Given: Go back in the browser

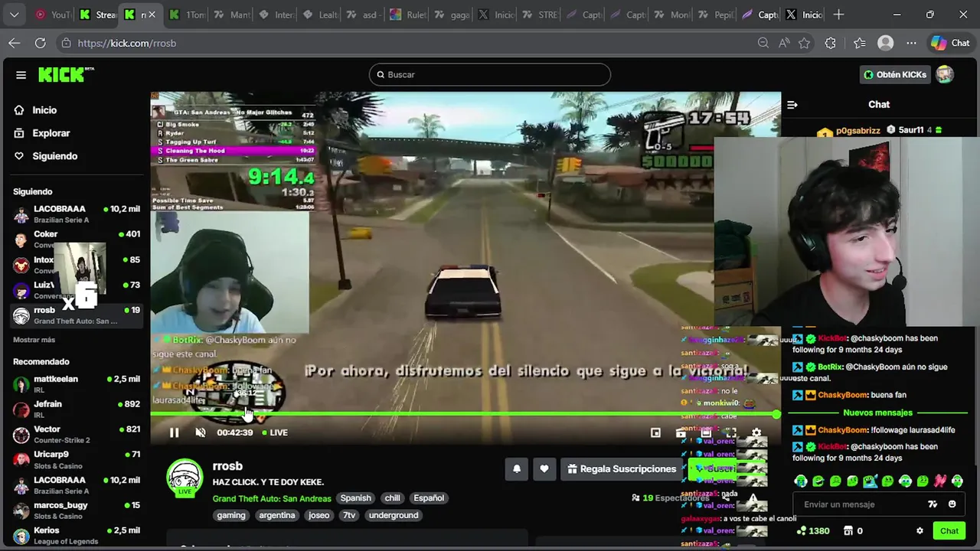Looking at the screenshot, I should tap(15, 44).
